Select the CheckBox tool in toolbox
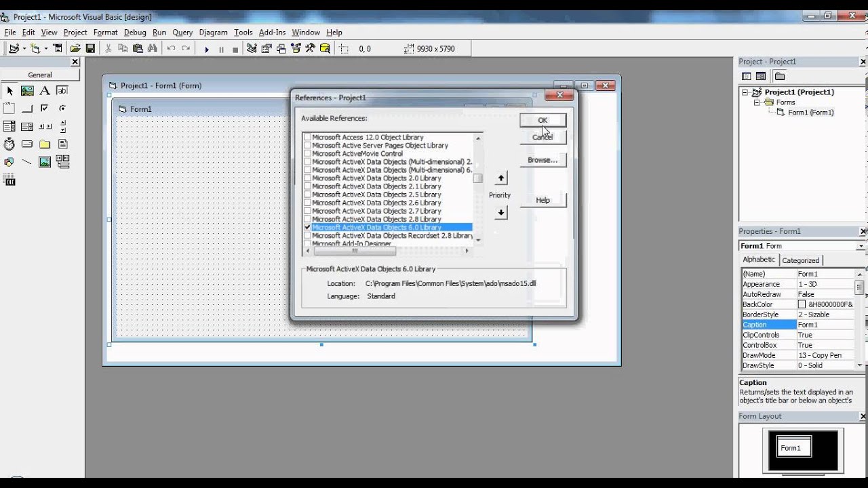The height and width of the screenshot is (488, 868). [x=45, y=108]
